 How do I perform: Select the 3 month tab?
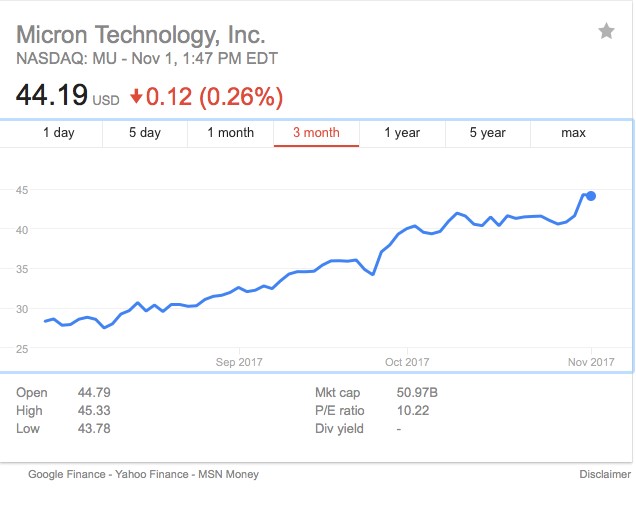coord(316,133)
